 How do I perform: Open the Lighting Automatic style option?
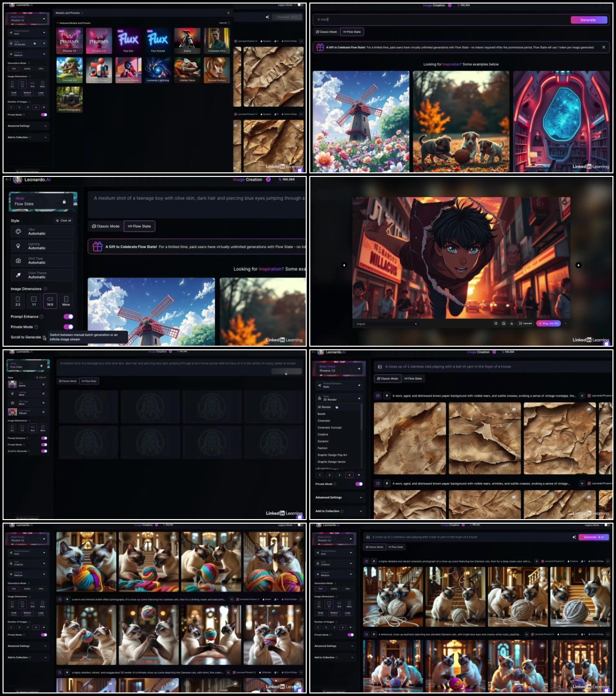pos(42,246)
